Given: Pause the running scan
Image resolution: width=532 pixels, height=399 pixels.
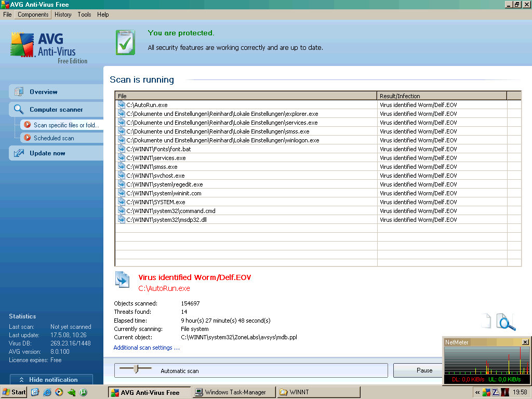Looking at the screenshot, I should pyautogui.click(x=424, y=370).
